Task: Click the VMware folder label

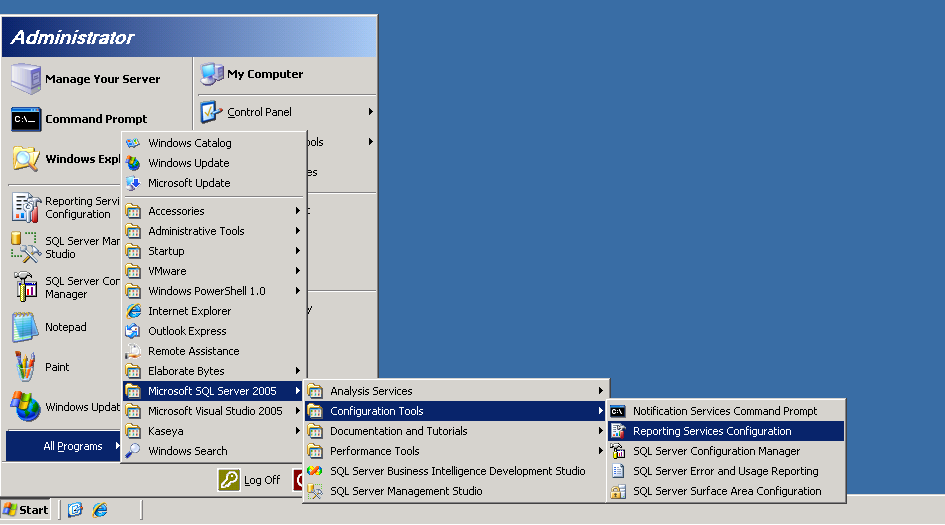Action: coord(167,271)
